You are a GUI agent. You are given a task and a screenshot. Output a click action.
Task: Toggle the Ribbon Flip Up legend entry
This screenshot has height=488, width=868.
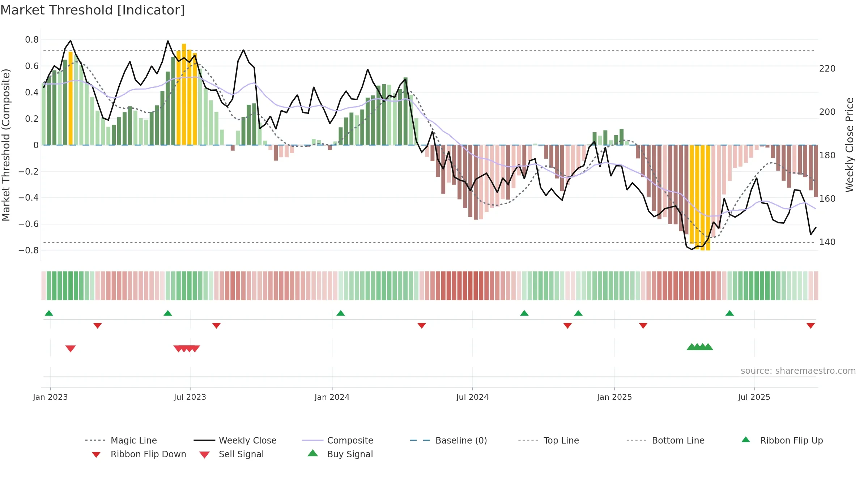tap(782, 440)
